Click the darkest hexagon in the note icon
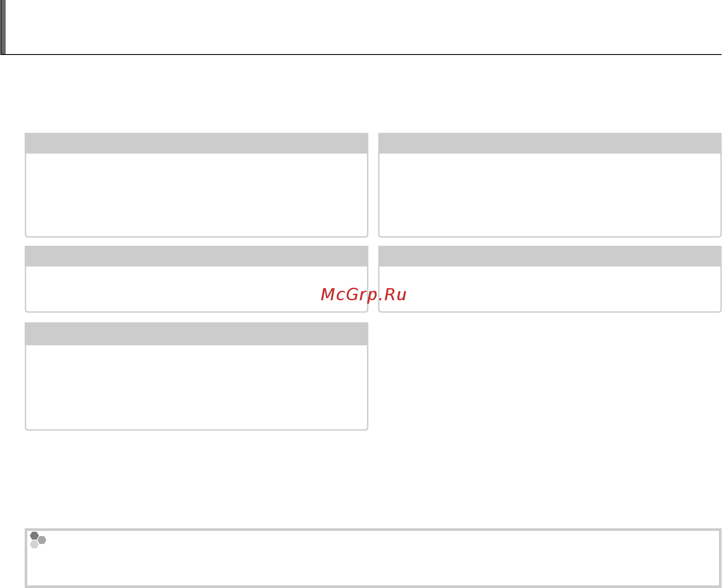 pos(34,536)
